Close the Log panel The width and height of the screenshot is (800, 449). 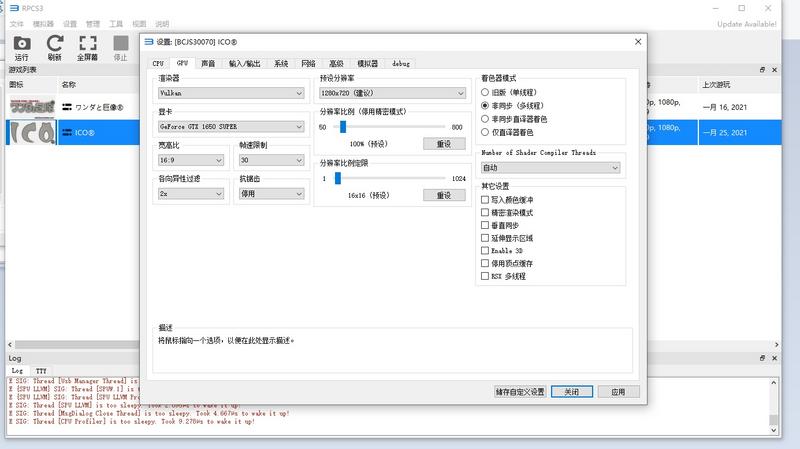[x=774, y=358]
